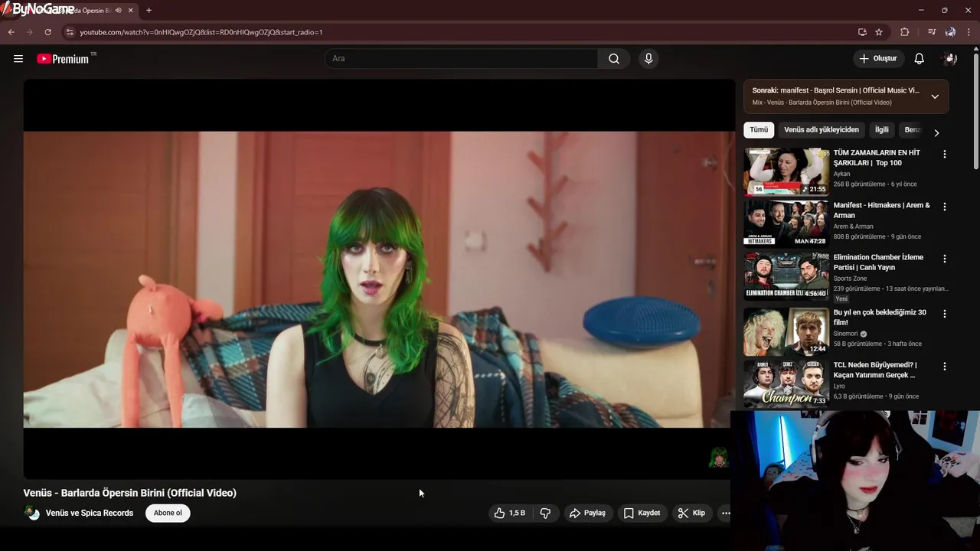Click Aykan channel name
Viewport: 980px width, 551px height.
pyautogui.click(x=842, y=174)
